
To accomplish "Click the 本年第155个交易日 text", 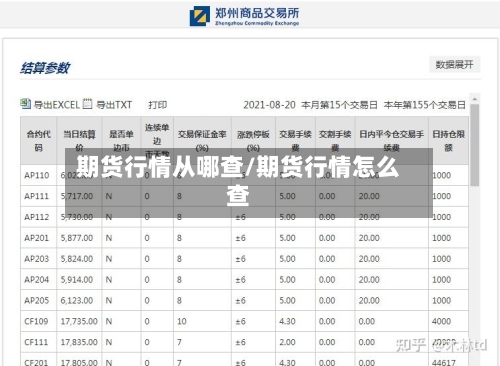I will [x=424, y=105].
